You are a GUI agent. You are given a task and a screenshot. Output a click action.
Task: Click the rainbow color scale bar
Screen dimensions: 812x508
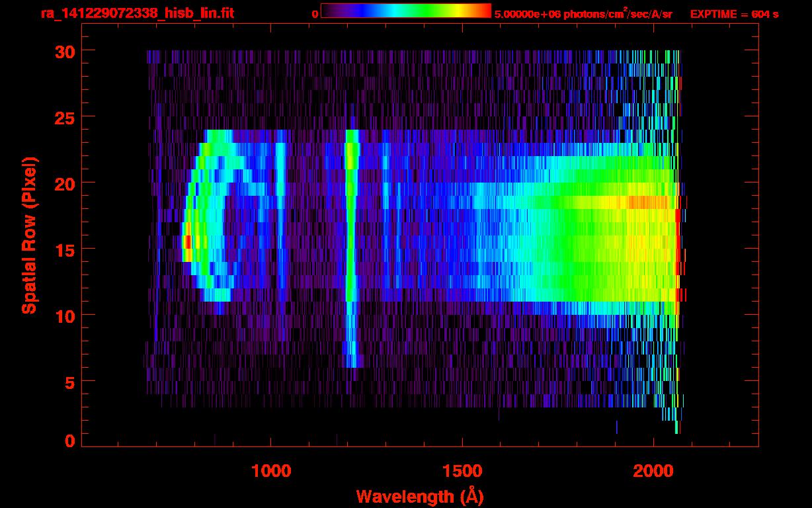coord(406,11)
